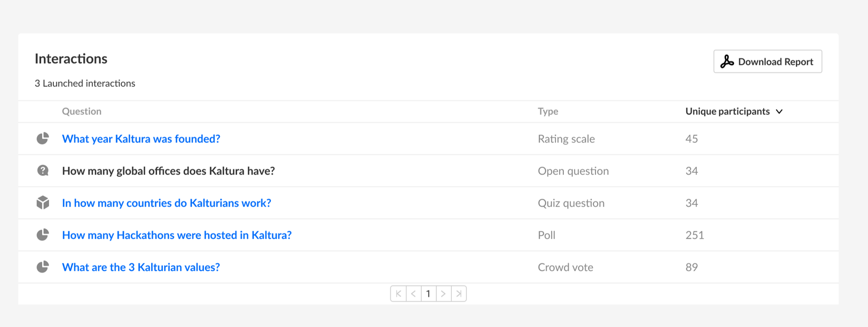This screenshot has width=868, height=327.
Task: Click the cube icon beside the Kalturians countries question
Action: tap(43, 203)
